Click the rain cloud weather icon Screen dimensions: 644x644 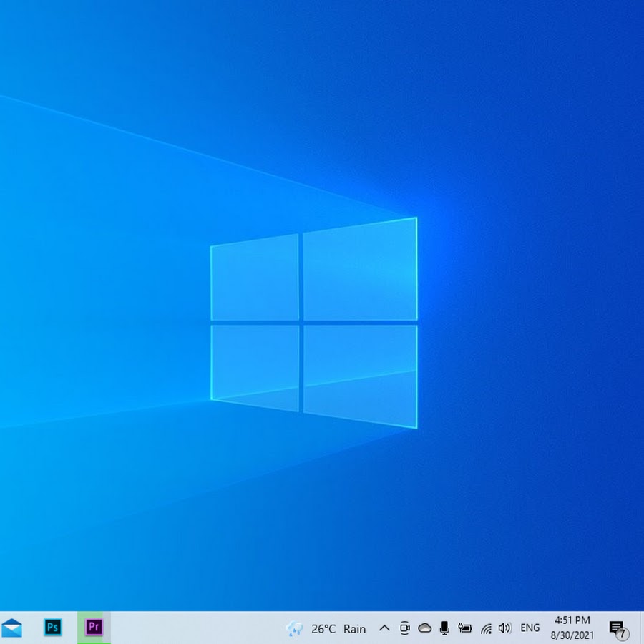(x=295, y=629)
